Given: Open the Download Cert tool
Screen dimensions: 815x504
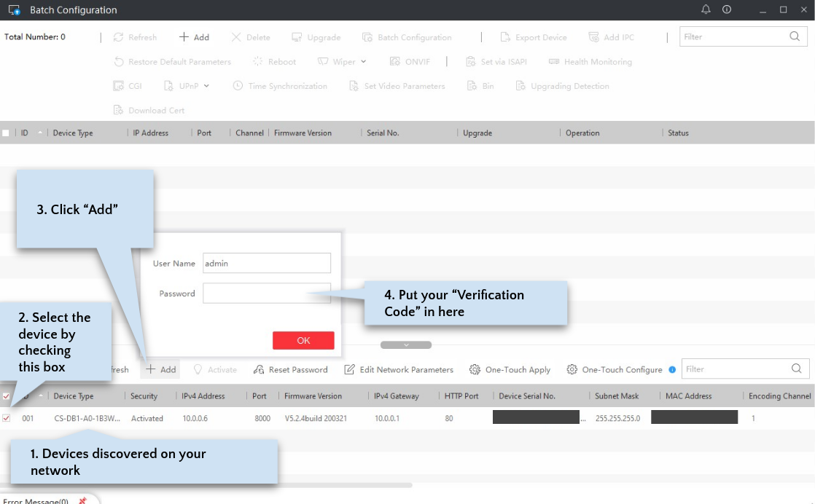Looking at the screenshot, I should pos(153,110).
